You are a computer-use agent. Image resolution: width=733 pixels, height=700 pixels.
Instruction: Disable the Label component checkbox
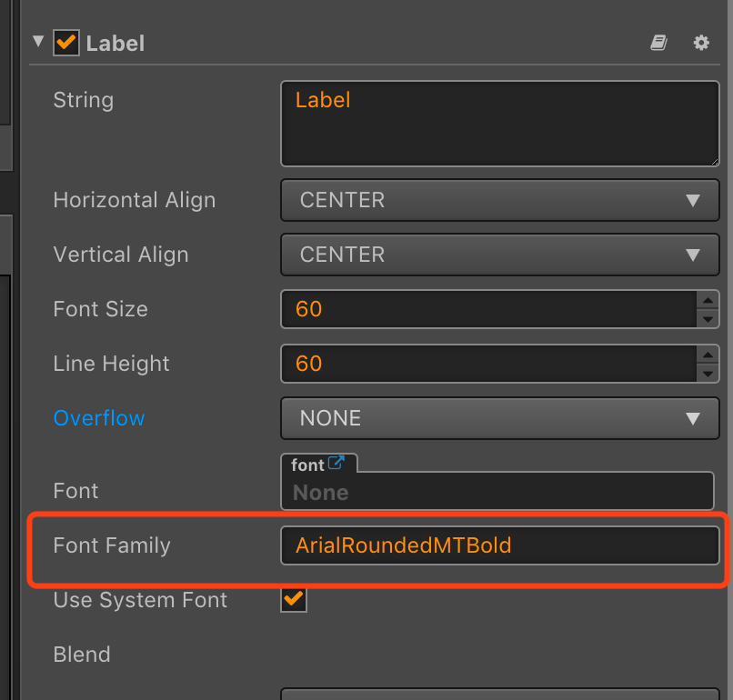(66, 43)
